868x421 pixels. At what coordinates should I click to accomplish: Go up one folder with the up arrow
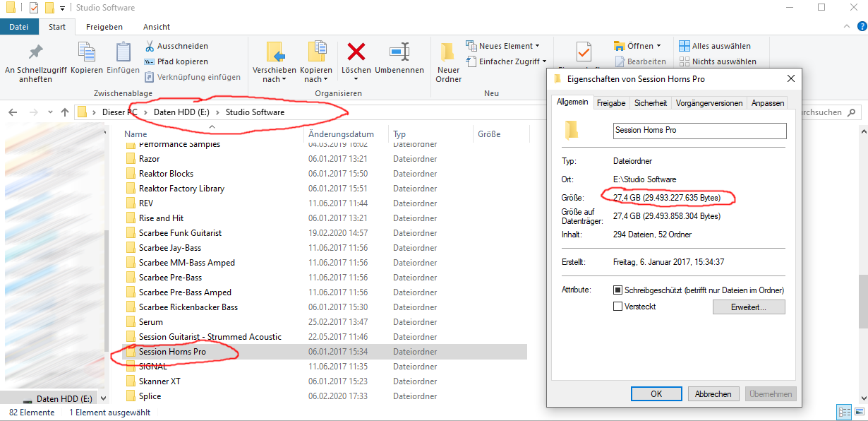(x=65, y=112)
